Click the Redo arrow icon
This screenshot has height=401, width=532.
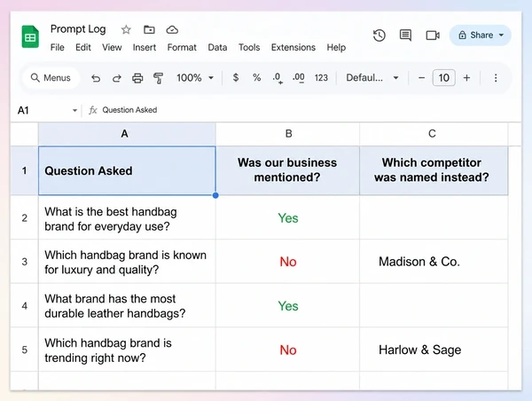pos(117,78)
